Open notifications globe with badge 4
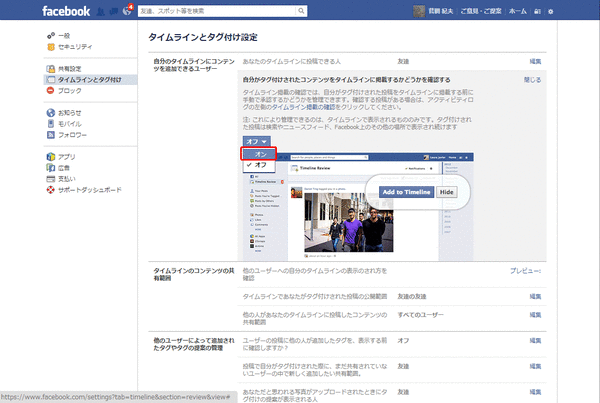Image resolution: width=600 pixels, height=403 pixels. [x=127, y=10]
